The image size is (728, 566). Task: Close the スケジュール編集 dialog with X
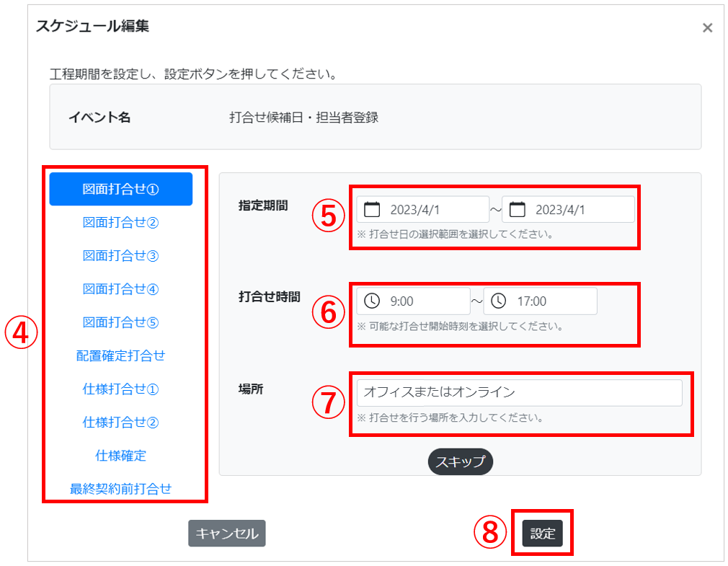(707, 28)
